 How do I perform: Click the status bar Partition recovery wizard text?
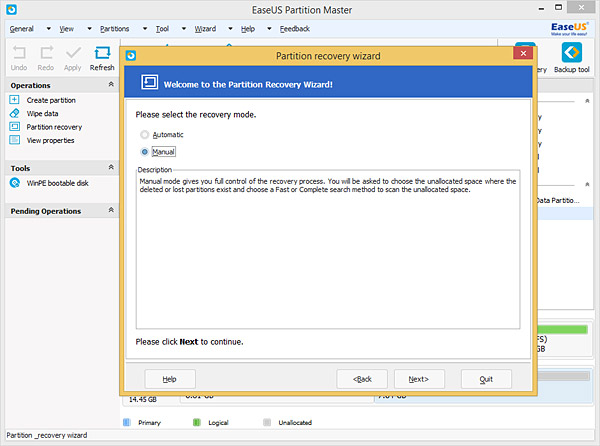[47, 435]
